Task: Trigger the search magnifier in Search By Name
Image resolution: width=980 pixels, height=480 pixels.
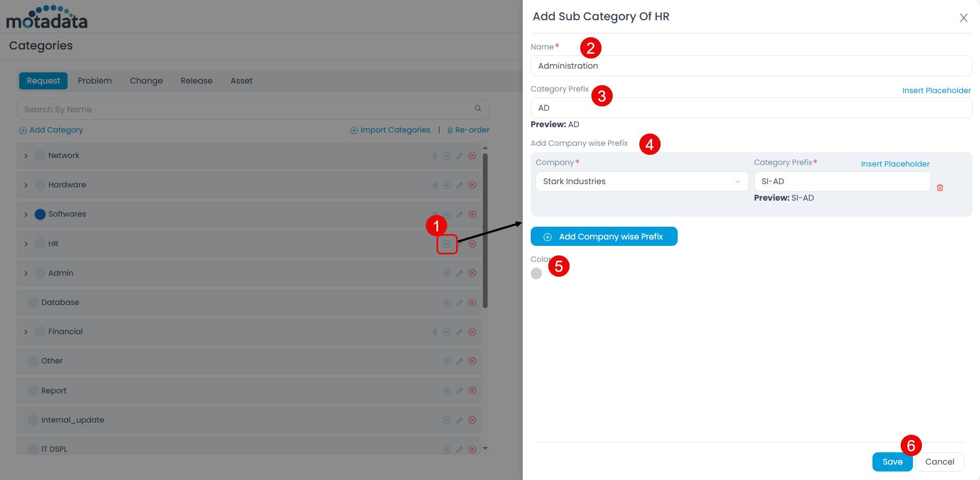Action: click(x=477, y=109)
